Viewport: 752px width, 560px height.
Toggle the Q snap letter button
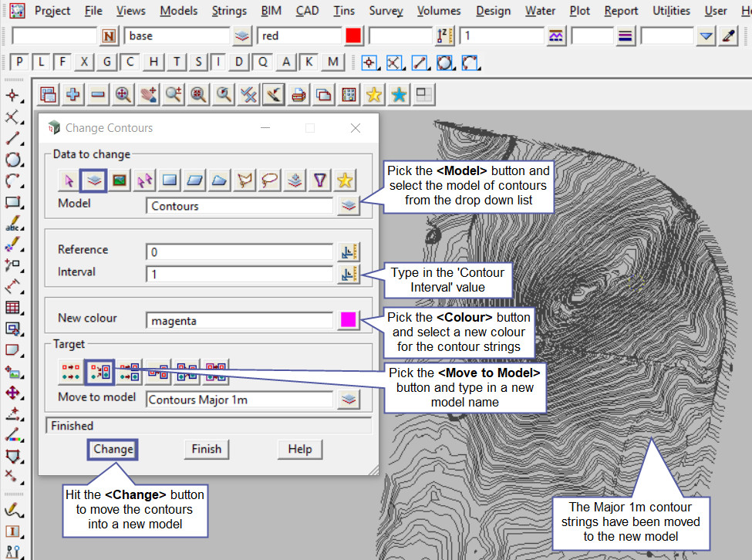pos(263,62)
